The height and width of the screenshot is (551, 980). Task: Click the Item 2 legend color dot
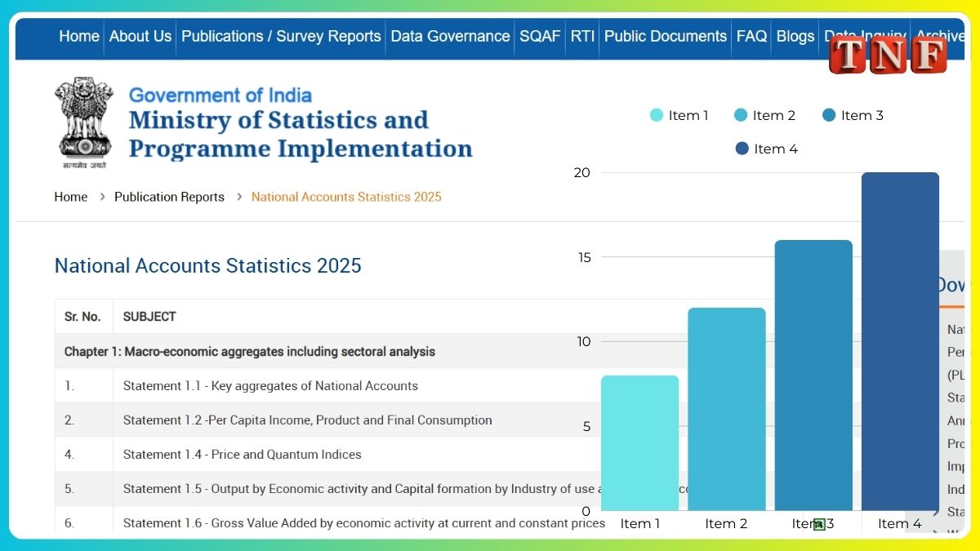coord(741,115)
